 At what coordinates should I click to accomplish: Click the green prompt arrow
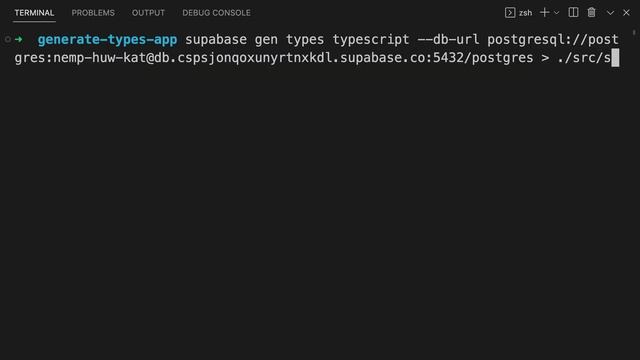[x=19, y=40]
